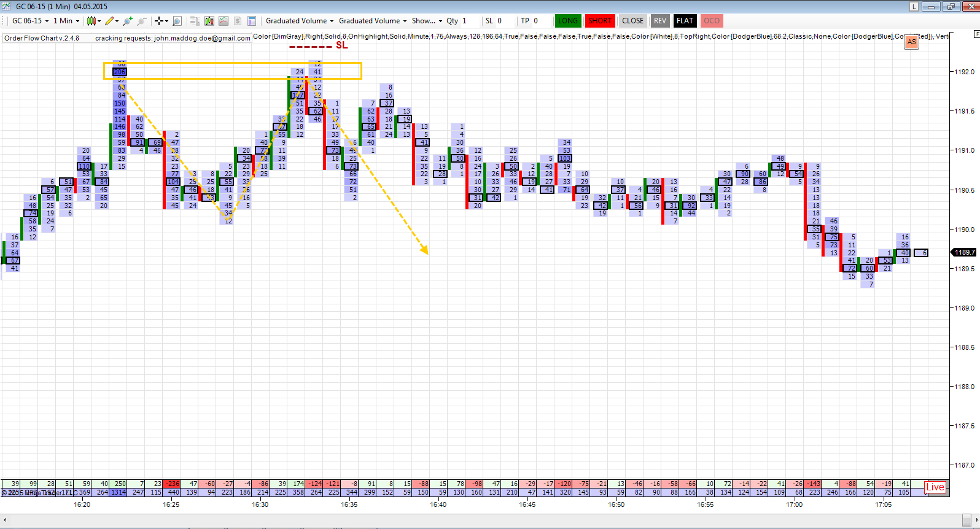Viewport: 980px width, 529px height.
Task: Expand the chart style dropdown arrow
Action: (x=99, y=21)
